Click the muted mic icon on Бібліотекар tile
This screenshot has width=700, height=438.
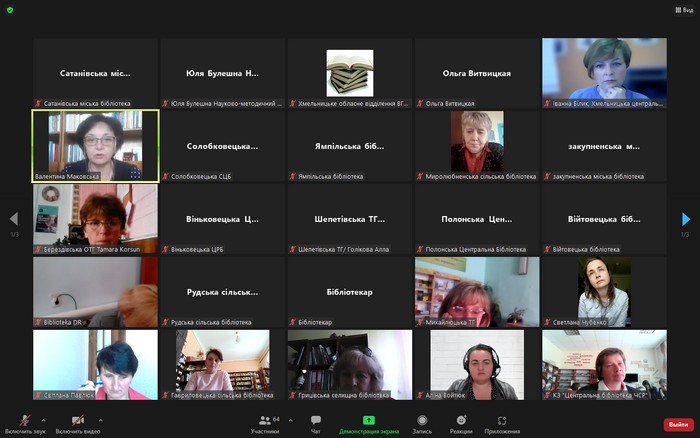(x=292, y=322)
